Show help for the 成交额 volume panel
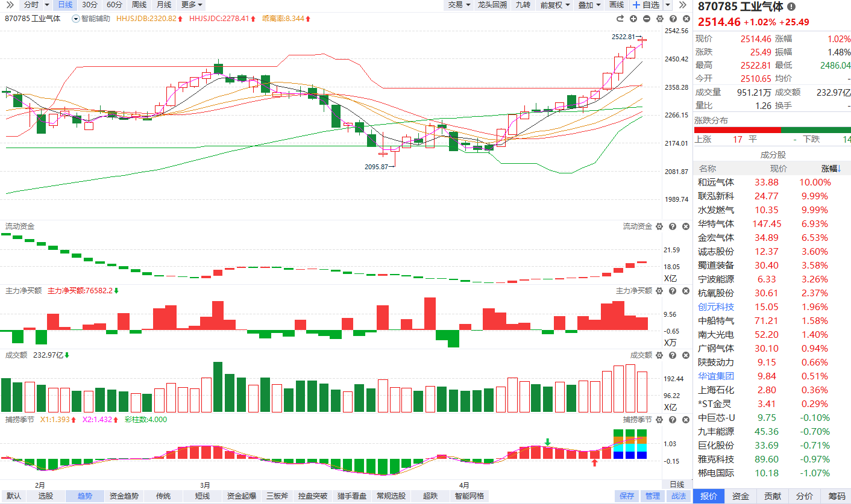The height and width of the screenshot is (504, 851). pyautogui.click(x=672, y=355)
